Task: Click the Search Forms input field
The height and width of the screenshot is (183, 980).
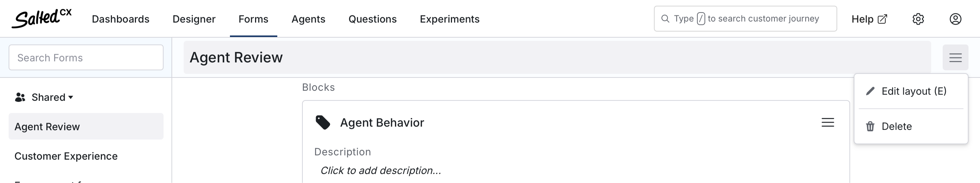Action: click(x=86, y=57)
